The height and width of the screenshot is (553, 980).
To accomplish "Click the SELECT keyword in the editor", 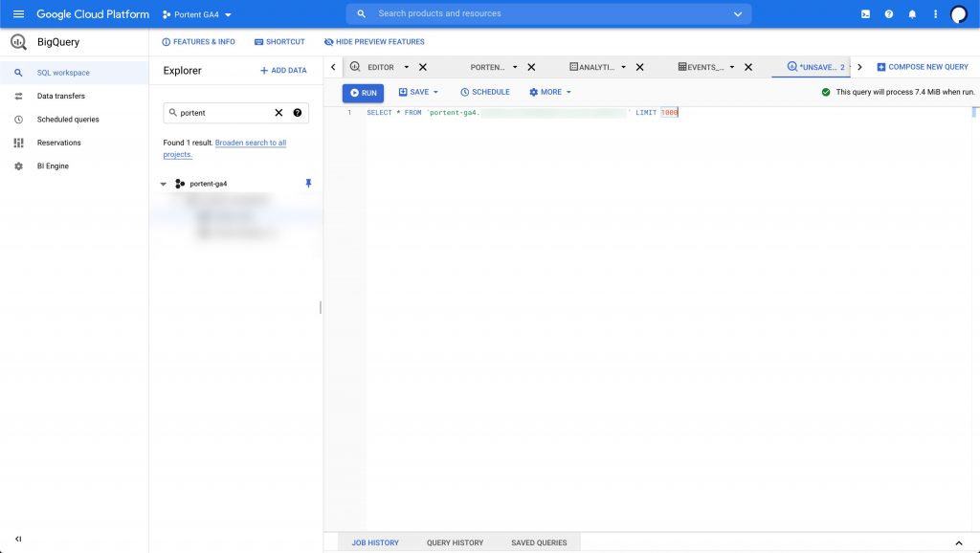I will (x=379, y=113).
